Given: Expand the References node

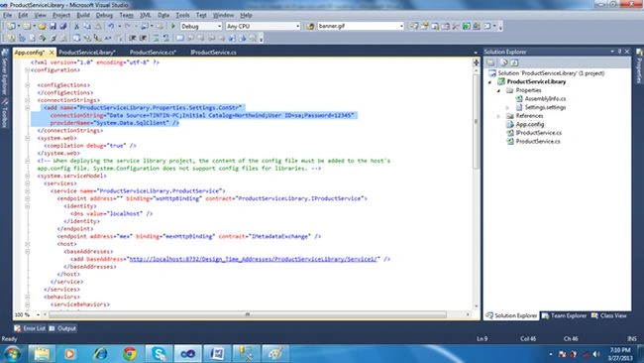Looking at the screenshot, I should [498, 116].
